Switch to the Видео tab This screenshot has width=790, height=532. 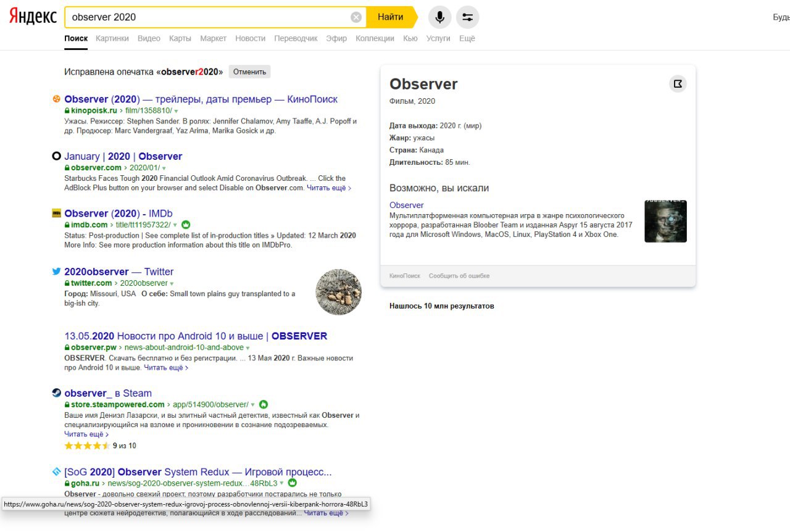(149, 38)
